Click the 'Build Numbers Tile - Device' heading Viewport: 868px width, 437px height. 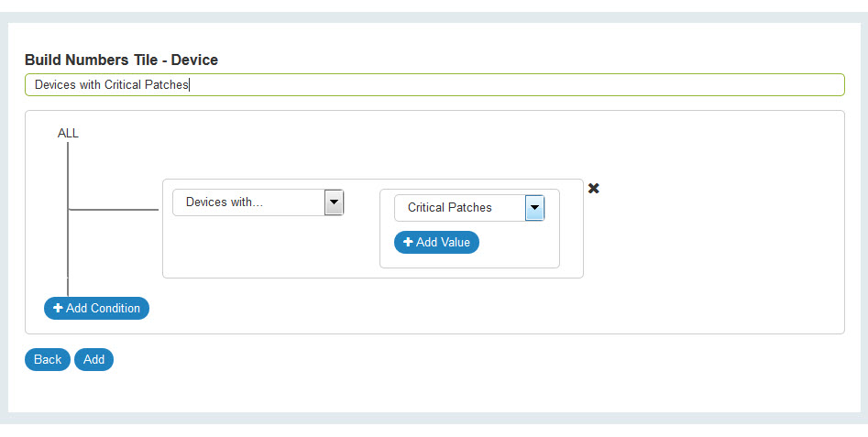121,60
